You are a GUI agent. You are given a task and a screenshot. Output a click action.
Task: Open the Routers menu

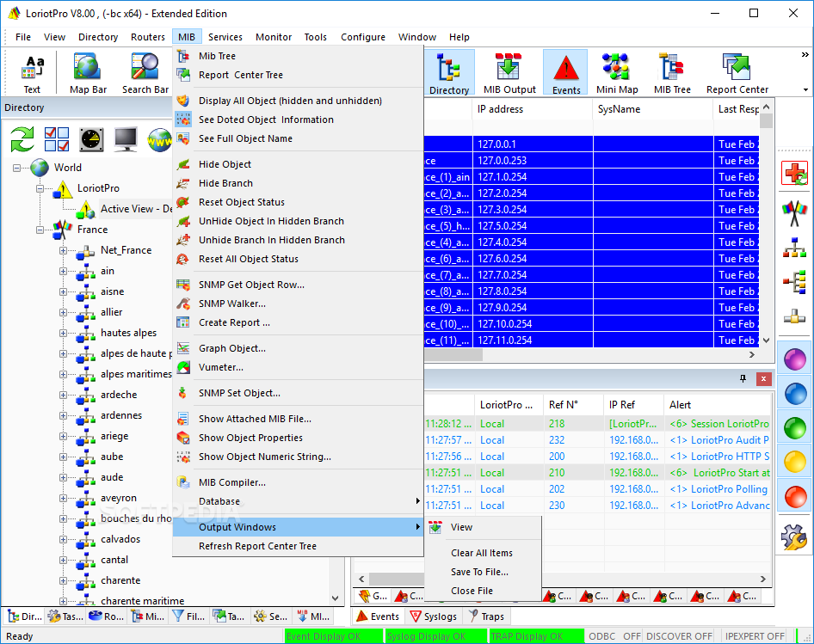pyautogui.click(x=147, y=37)
